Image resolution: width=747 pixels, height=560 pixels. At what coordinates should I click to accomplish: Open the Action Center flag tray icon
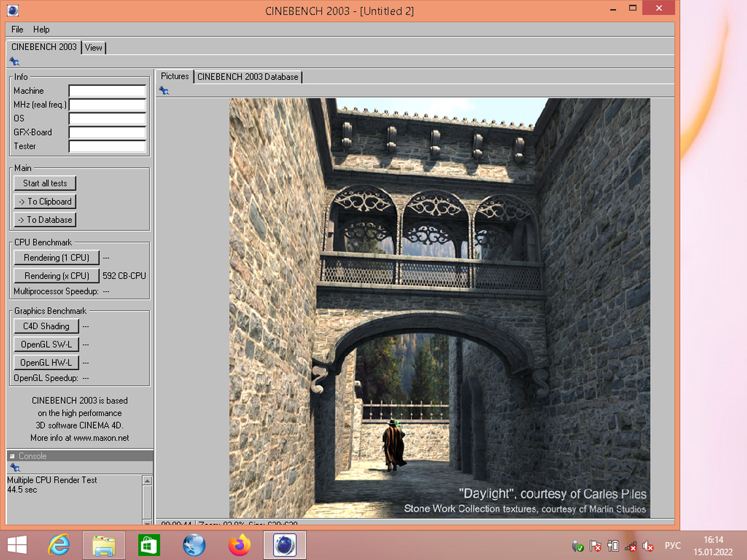tap(596, 546)
